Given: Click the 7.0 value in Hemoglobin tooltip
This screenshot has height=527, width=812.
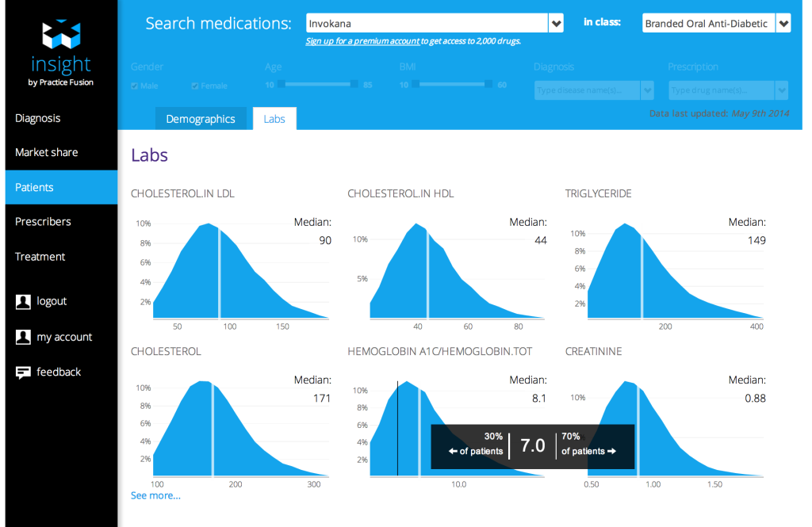Looking at the screenshot, I should point(532,445).
